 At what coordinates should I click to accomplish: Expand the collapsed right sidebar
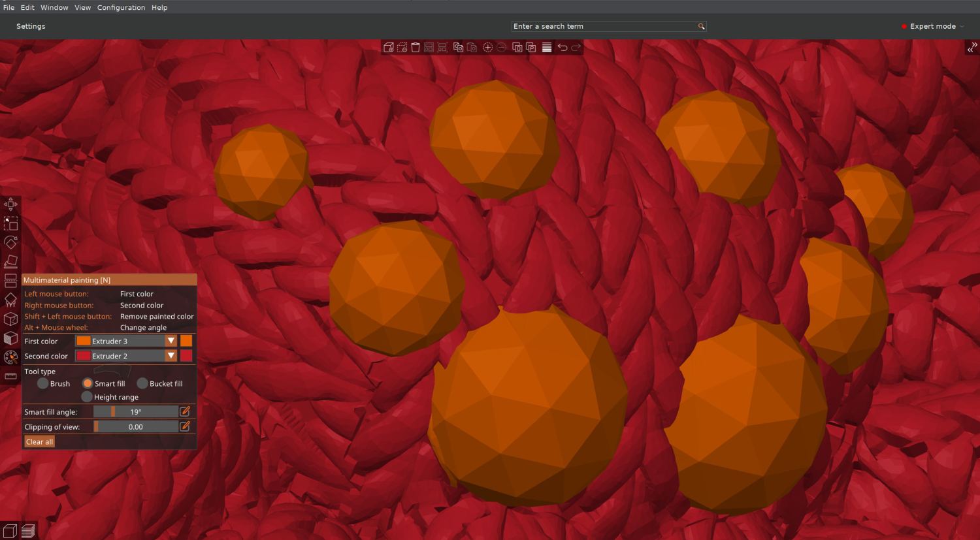(x=972, y=48)
